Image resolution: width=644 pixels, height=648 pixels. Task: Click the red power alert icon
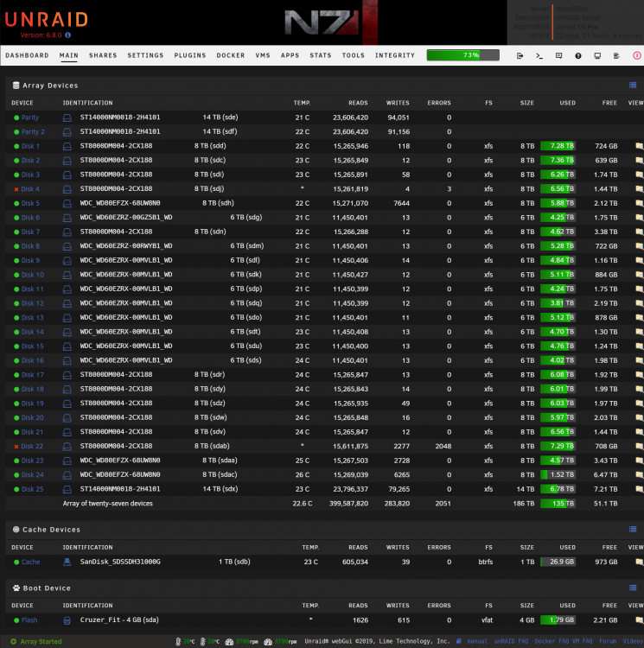click(637, 55)
